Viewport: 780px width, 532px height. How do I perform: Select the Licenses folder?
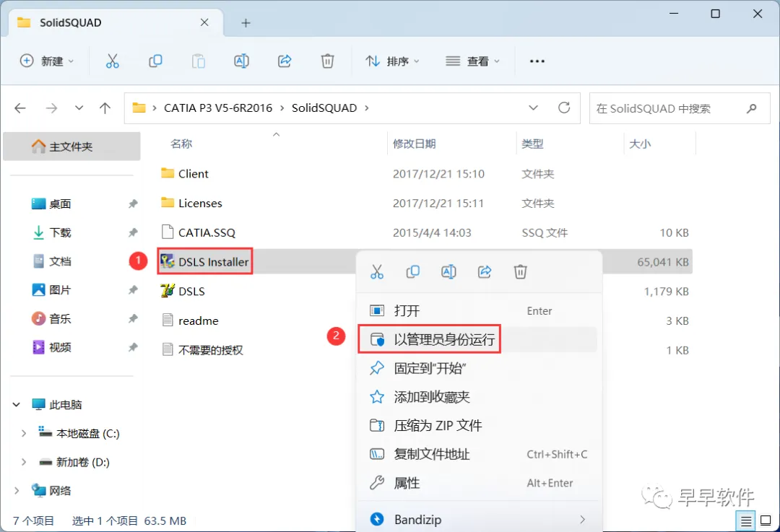(x=191, y=203)
